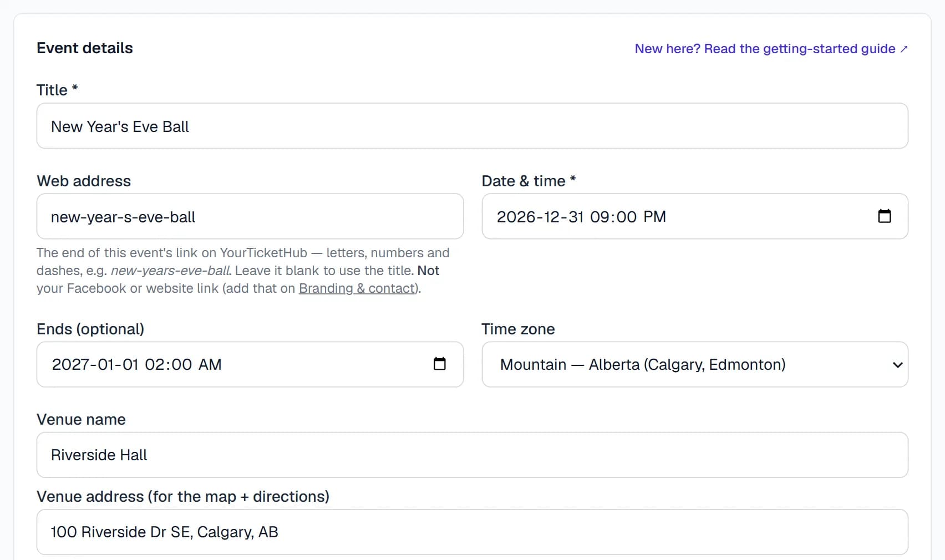Follow the Branding & contact link
This screenshot has height=560, width=945.
[358, 288]
